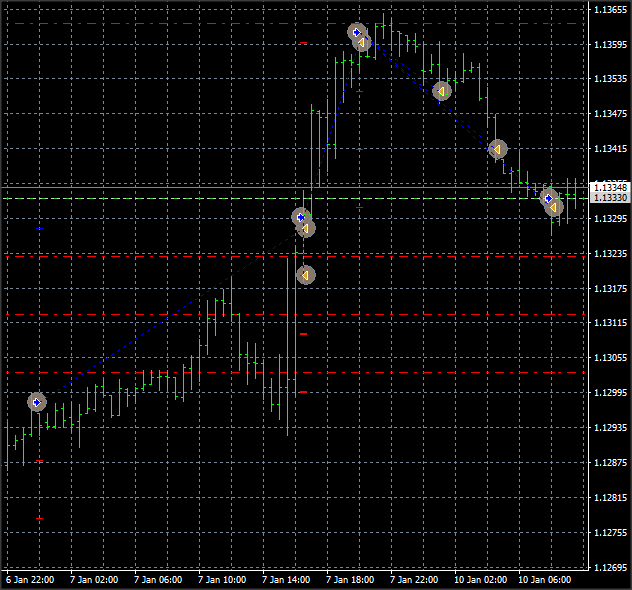Click the 1.13475 price axis label
Viewport: 632px width, 590px height.
610,114
